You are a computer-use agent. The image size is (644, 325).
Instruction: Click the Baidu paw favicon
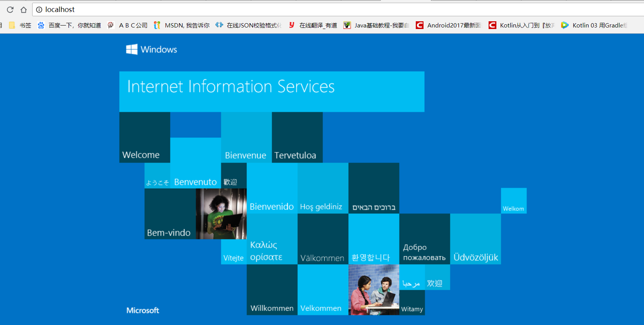(x=41, y=25)
